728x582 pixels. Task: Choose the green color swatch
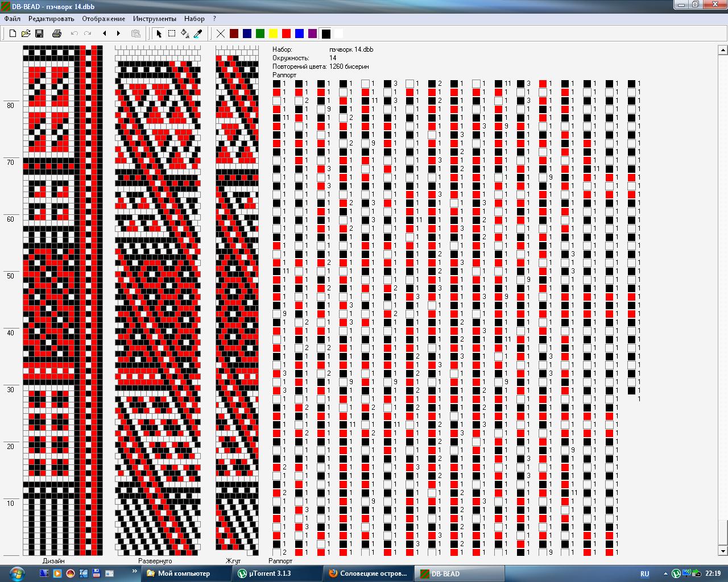[x=260, y=34]
